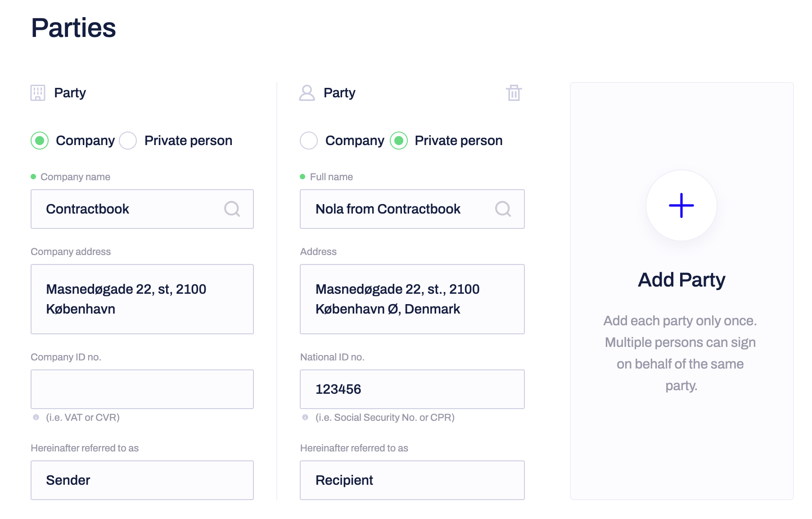
Task: Click 'Add each party only once' description
Action: (x=681, y=353)
